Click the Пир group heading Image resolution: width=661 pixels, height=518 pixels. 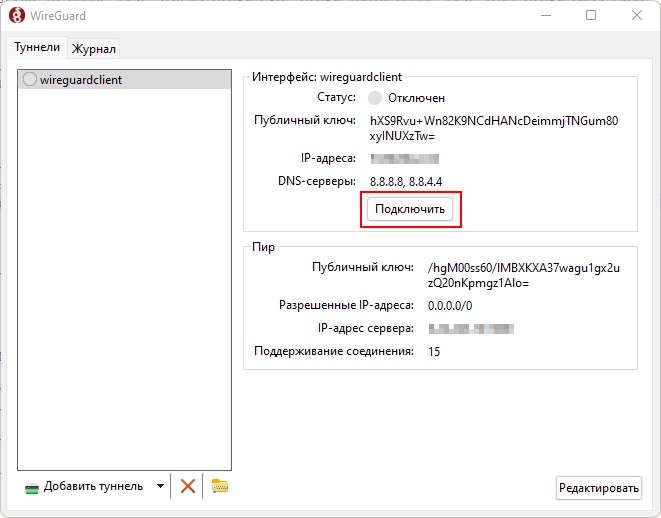[263, 247]
